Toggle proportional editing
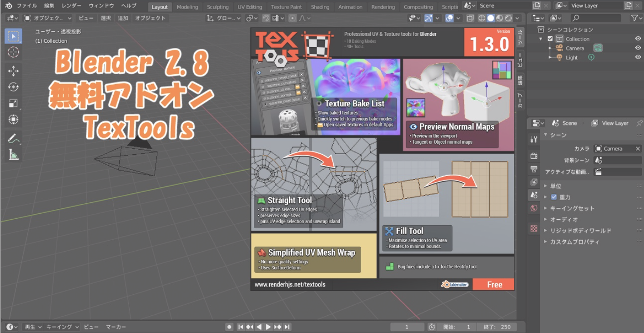Screen dimensions: 644x333 point(292,18)
